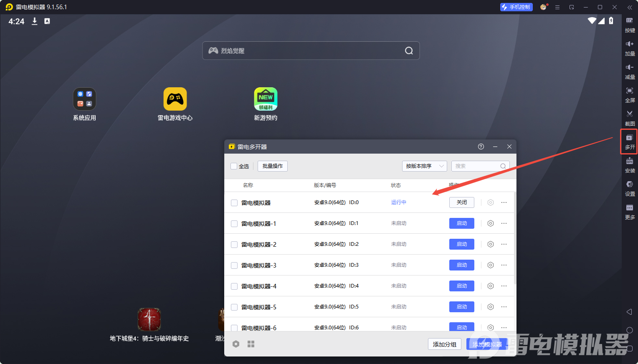This screenshot has height=364, width=638.
Task: Click the 关闭 button for running emulator
Action: (x=462, y=202)
